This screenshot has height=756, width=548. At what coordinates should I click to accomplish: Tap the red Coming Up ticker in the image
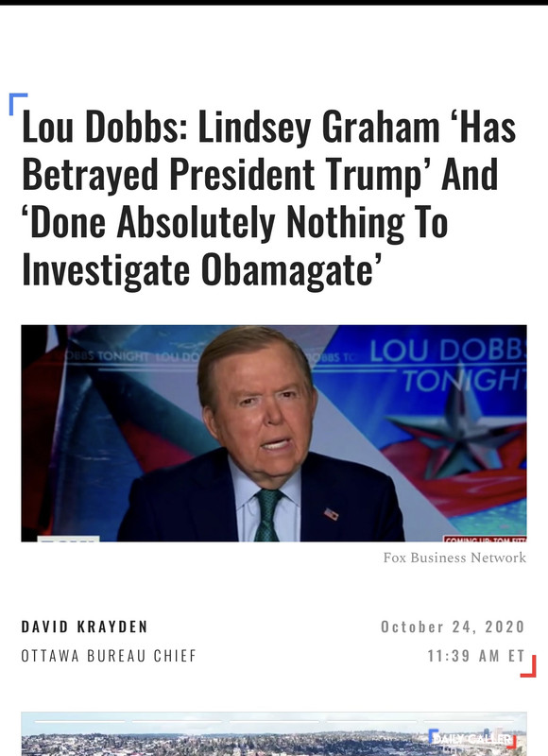pos(485,539)
